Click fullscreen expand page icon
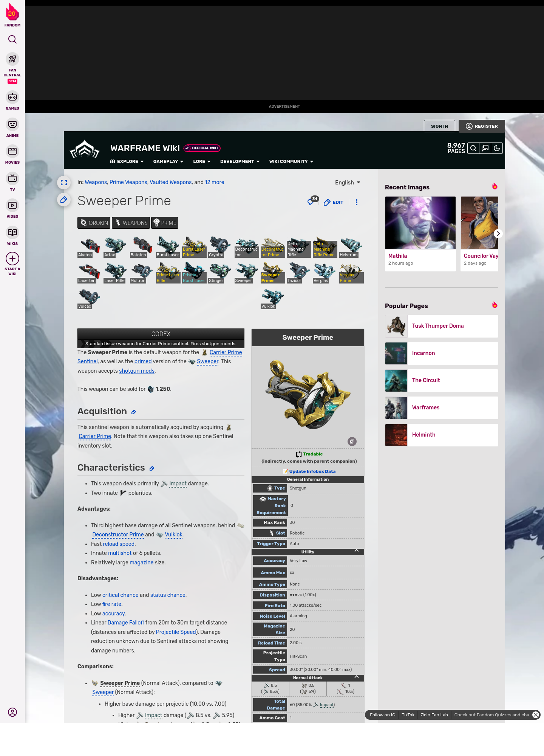The width and height of the screenshot is (544, 756). click(64, 183)
